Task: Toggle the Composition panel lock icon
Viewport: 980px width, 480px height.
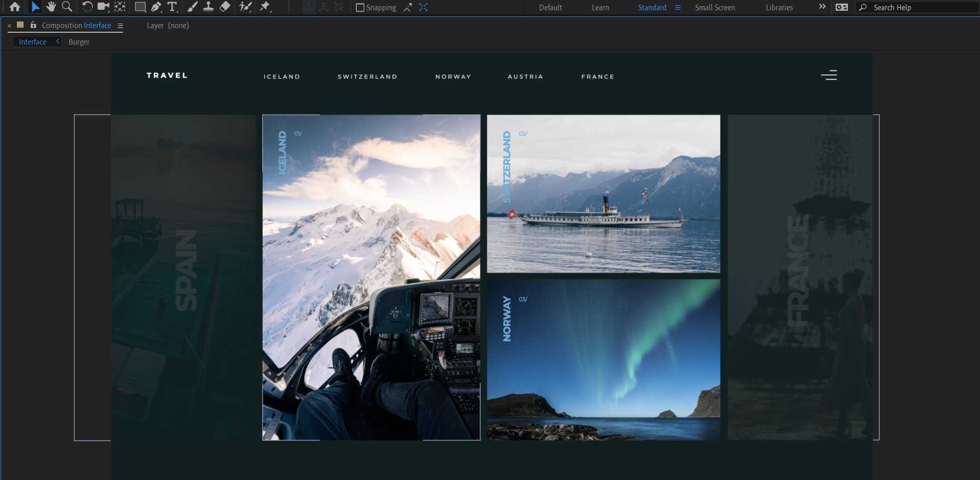Action: 33,25
